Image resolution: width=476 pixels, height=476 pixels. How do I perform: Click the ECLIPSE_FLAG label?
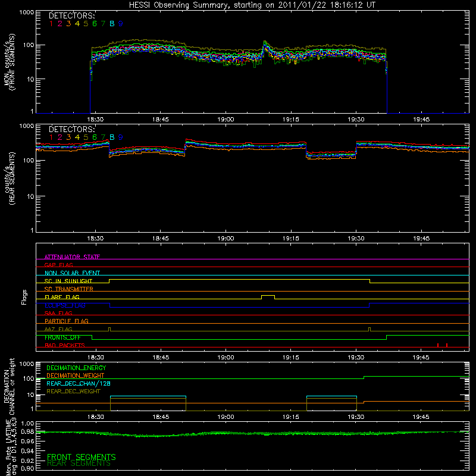(65, 305)
